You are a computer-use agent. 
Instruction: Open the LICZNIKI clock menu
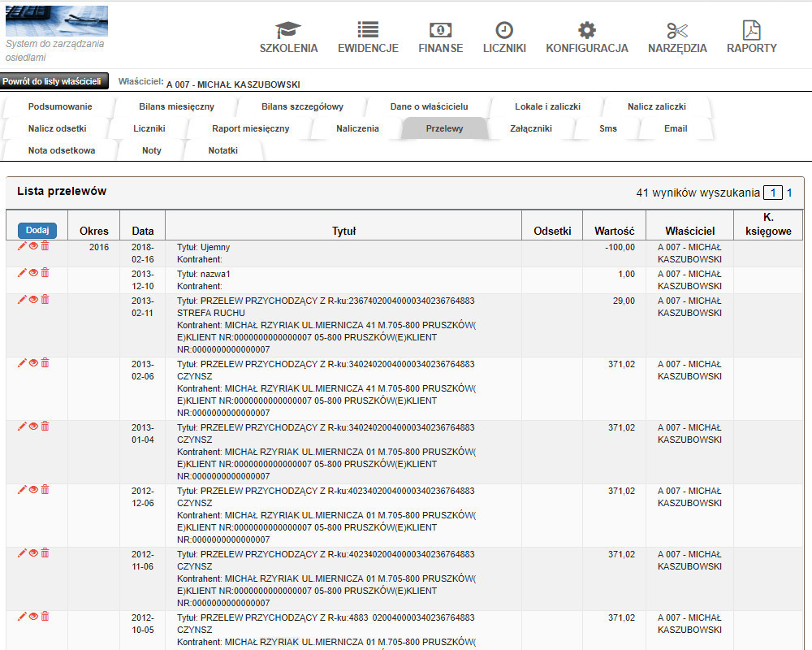pos(504,37)
